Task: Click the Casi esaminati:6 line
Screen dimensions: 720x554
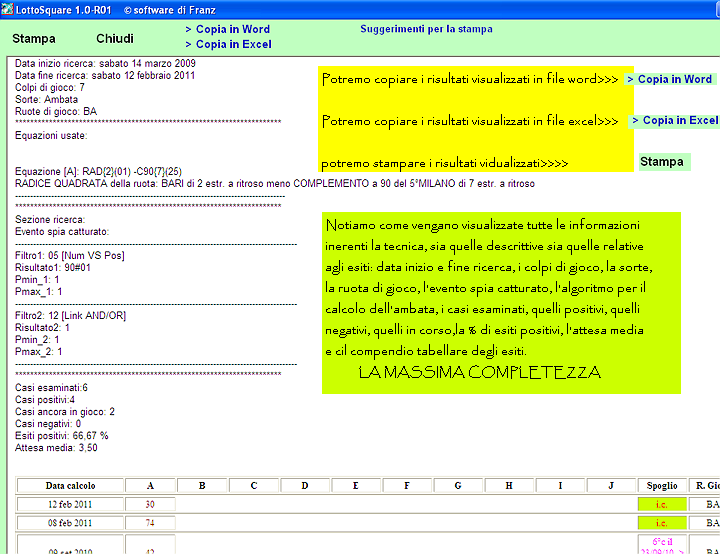Action: tap(51, 388)
